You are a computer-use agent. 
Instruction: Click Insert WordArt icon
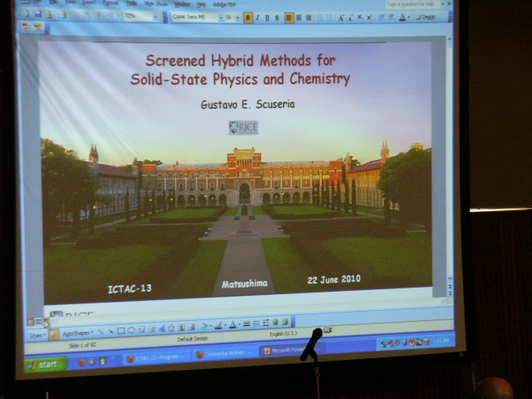pos(161,328)
